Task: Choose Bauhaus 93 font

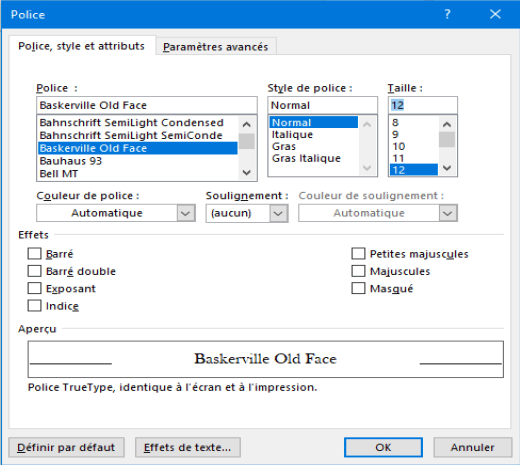Action: pos(138,161)
